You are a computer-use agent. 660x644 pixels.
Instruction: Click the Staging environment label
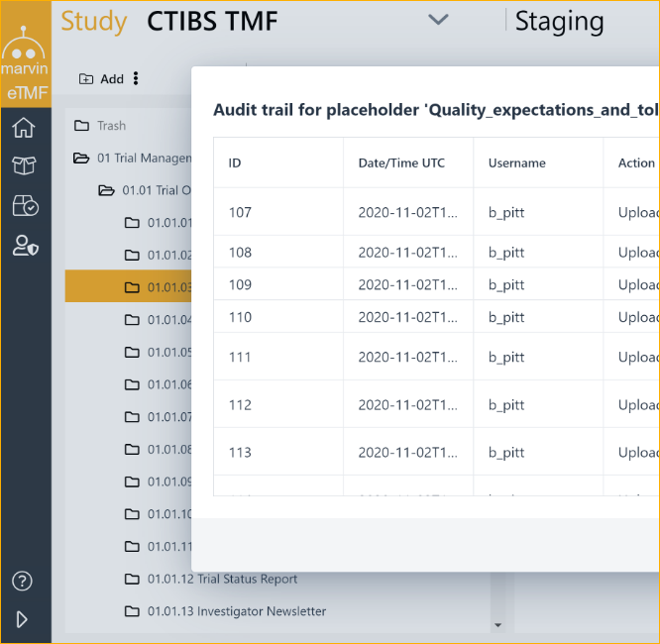(x=559, y=21)
